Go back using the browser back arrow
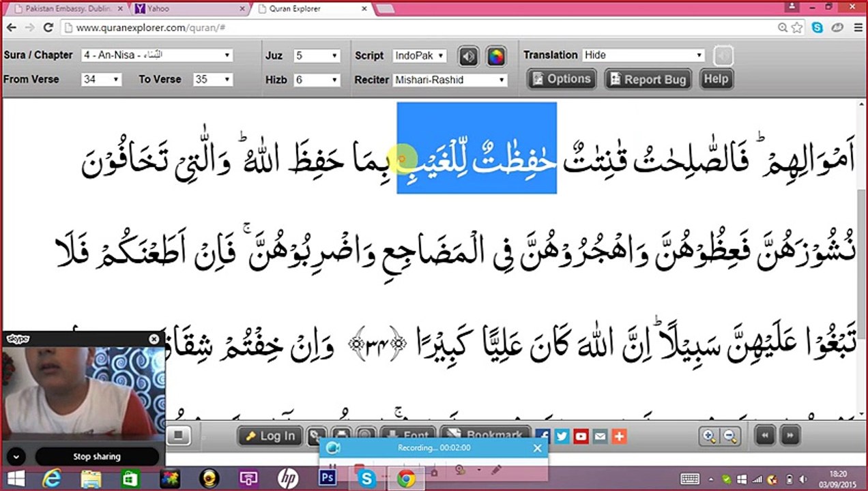 12,28
